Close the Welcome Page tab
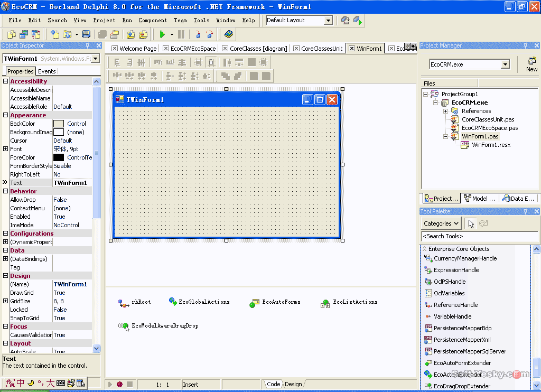This screenshot has width=541, height=392. click(x=115, y=49)
